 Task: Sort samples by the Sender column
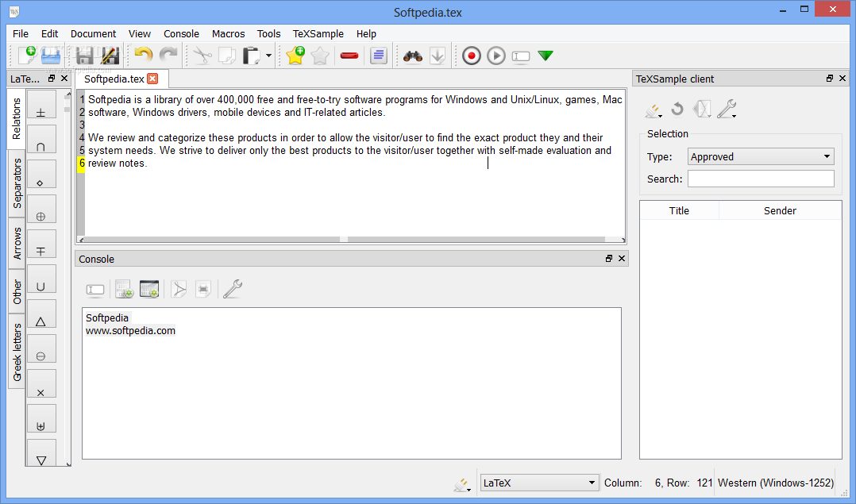point(780,210)
